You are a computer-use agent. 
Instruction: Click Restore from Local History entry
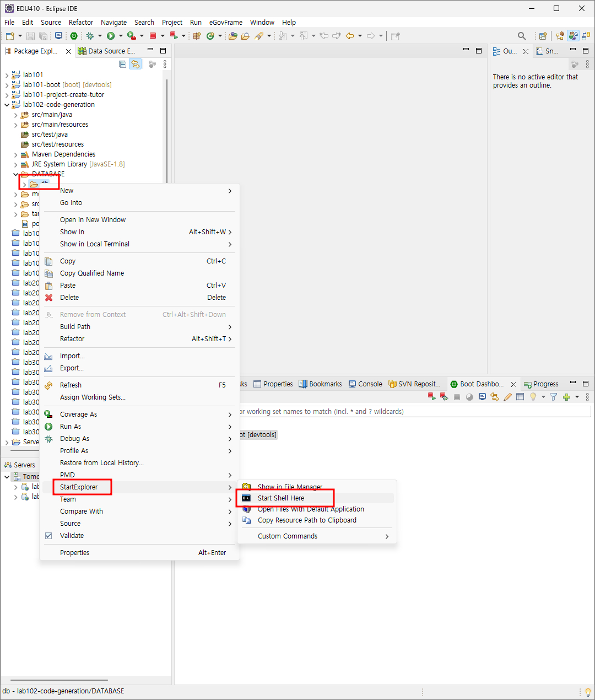coord(139,463)
